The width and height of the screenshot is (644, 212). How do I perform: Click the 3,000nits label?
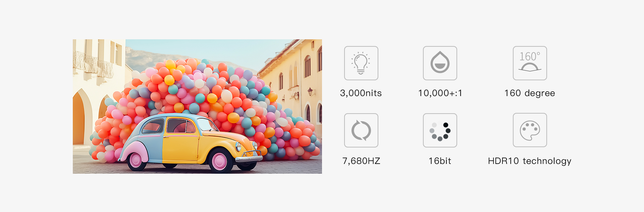point(361,93)
